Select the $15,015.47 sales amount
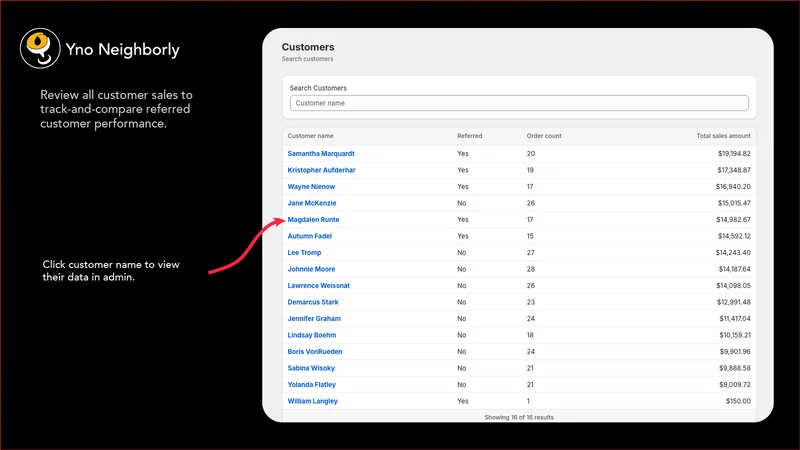The width and height of the screenshot is (800, 450). 734,203
